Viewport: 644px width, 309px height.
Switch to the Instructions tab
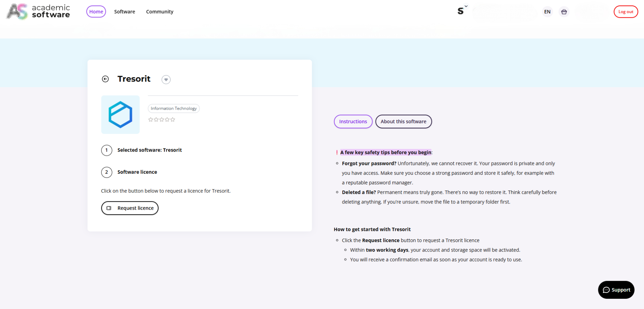(x=353, y=122)
